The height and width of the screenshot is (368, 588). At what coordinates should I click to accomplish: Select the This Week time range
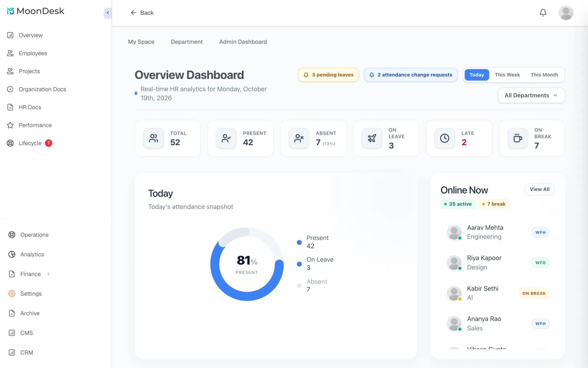point(507,75)
